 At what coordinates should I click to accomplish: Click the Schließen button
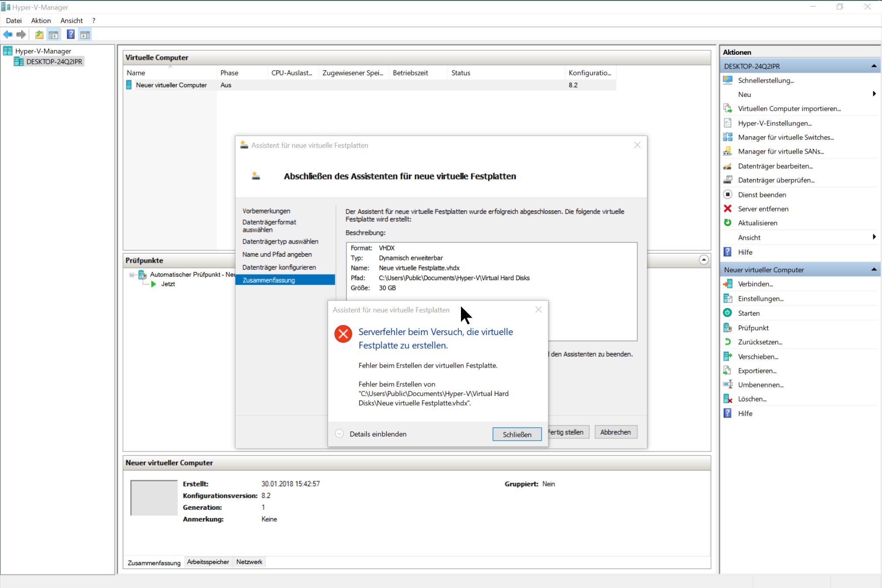(x=517, y=434)
